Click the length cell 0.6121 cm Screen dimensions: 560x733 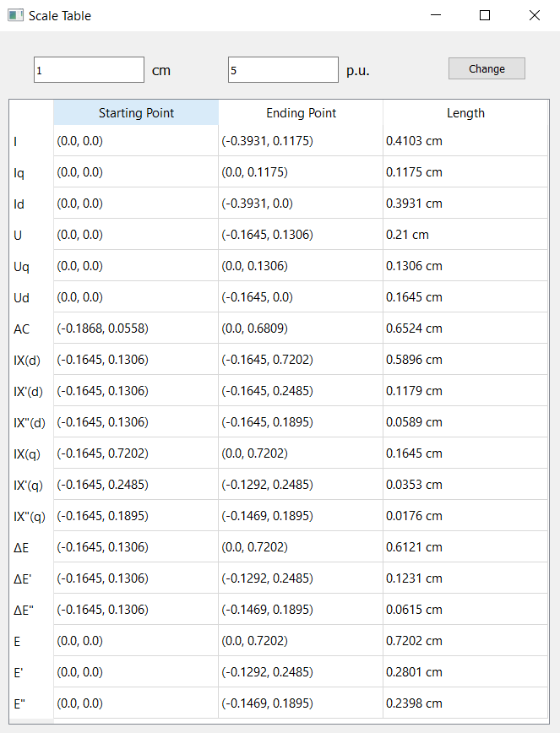coord(465,547)
